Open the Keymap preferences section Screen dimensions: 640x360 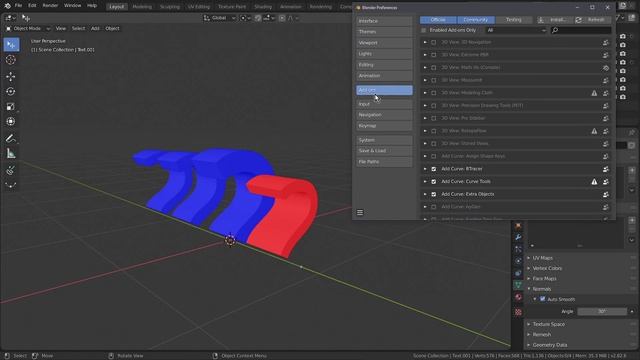point(384,126)
